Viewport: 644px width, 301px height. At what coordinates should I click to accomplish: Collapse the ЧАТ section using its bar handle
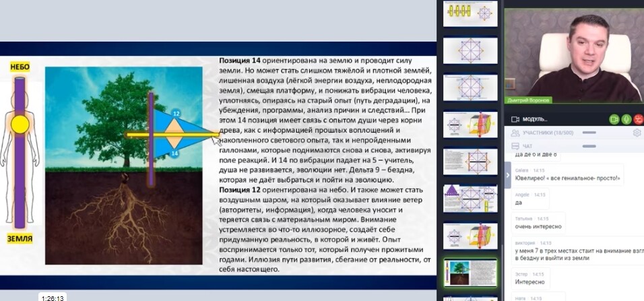[x=589, y=145]
